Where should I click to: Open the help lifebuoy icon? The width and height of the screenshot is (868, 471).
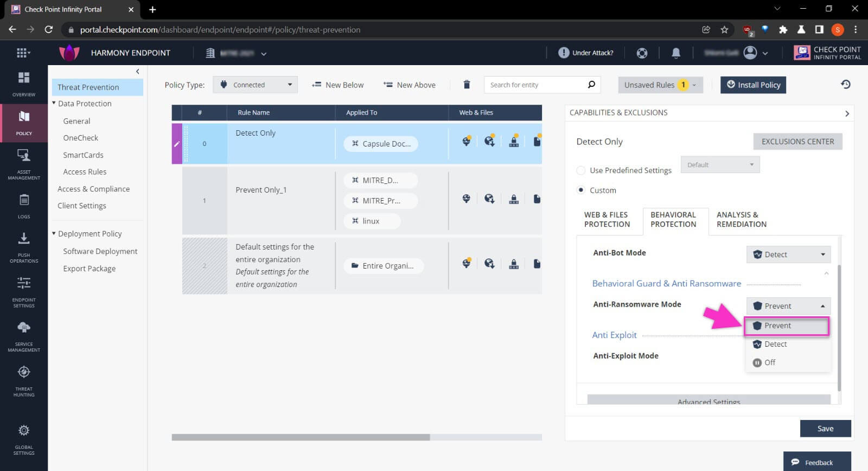pos(642,53)
